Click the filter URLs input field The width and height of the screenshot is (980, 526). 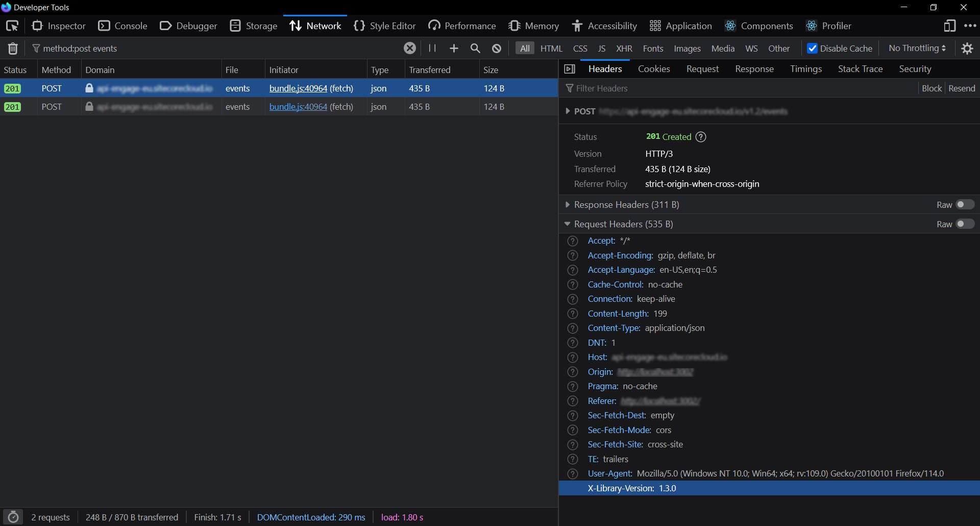219,48
